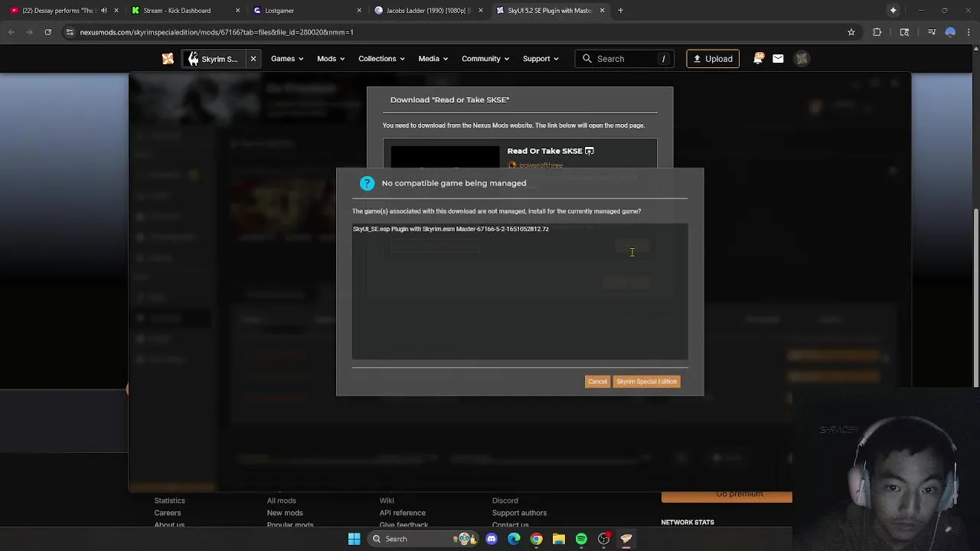Image resolution: width=980 pixels, height=551 pixels.
Task: Click the SkyUI_SE.esp file name entry
Action: pyautogui.click(x=450, y=229)
